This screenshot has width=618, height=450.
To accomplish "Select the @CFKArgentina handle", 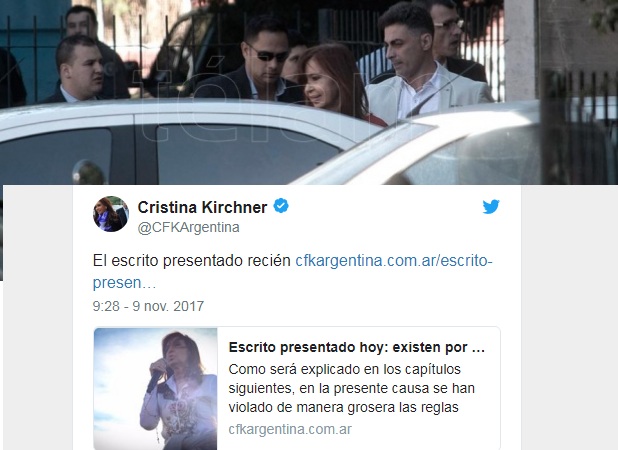I will pyautogui.click(x=188, y=227).
